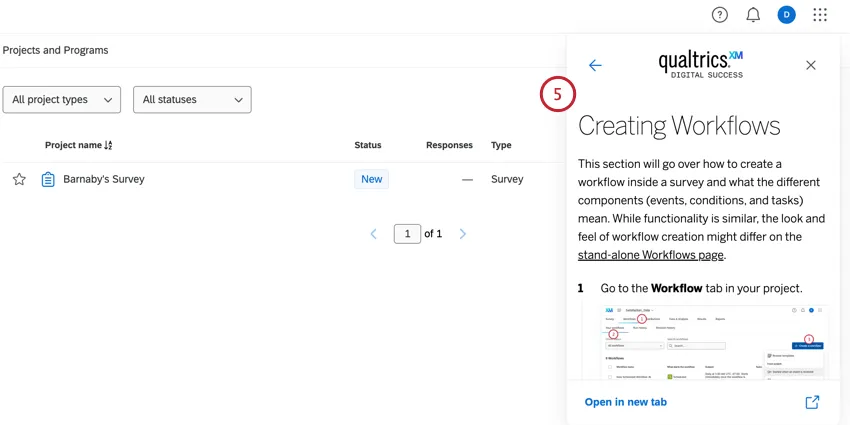This screenshot has width=850, height=425.
Task: Click the New status badge
Action: pyautogui.click(x=372, y=179)
